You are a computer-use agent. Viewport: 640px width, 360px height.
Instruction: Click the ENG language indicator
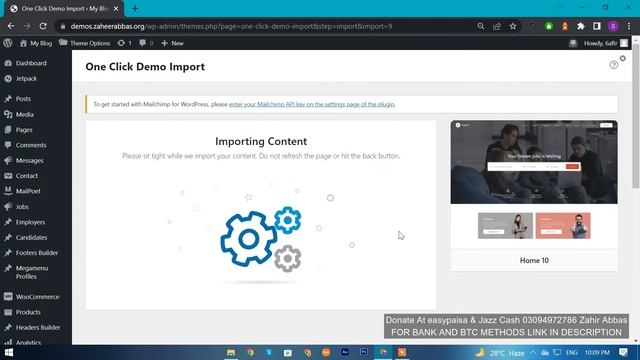(x=572, y=353)
